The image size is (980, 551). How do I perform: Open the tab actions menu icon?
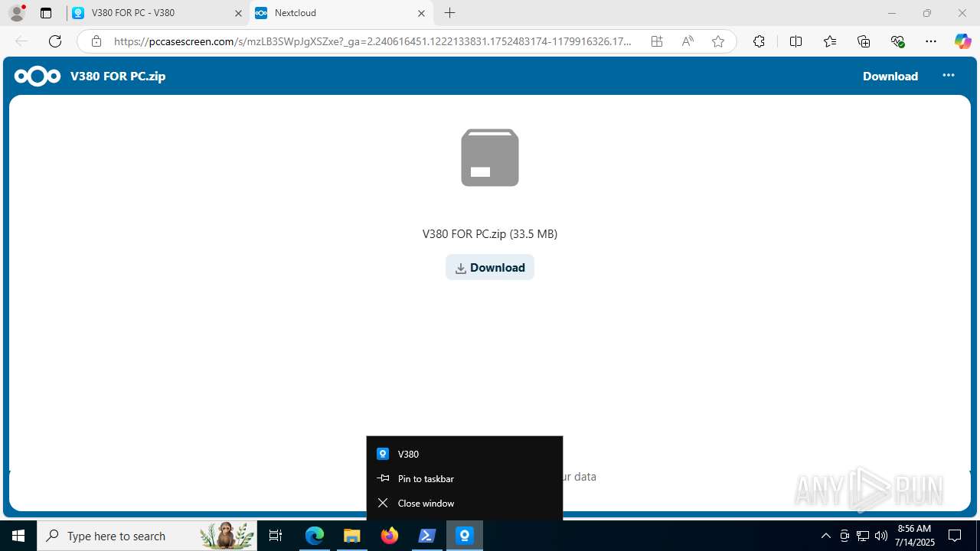click(x=46, y=13)
